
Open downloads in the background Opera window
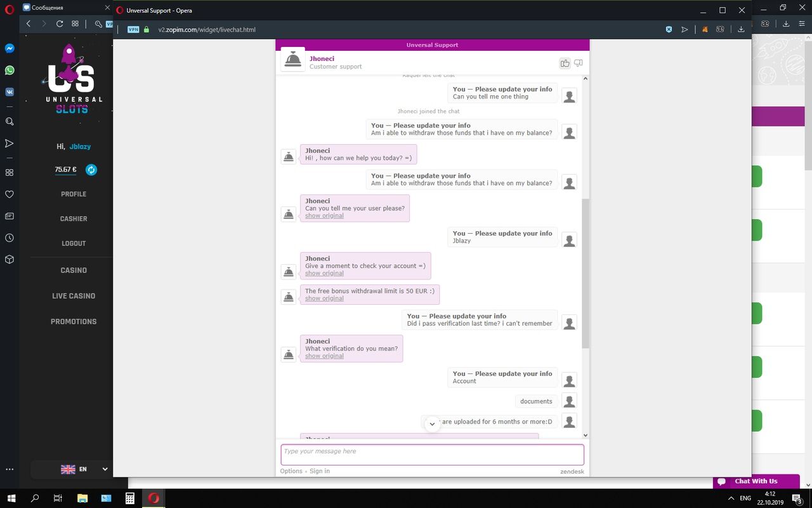pos(786,23)
